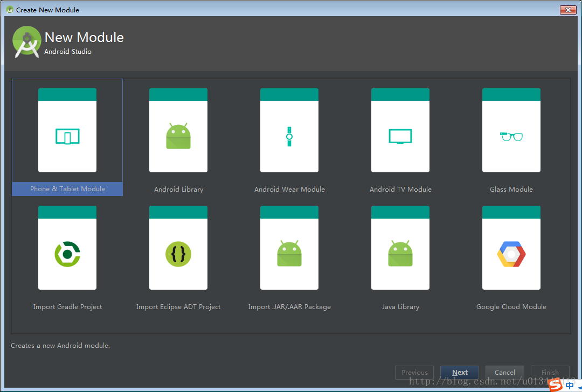Go to the Next wizard step
582x392 pixels.
[460, 372]
